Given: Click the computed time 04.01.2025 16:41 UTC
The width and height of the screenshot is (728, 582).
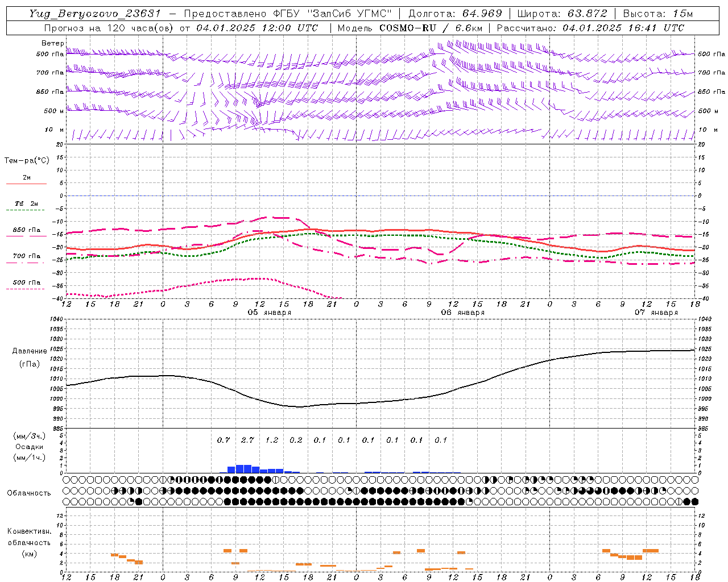Looking at the screenshot, I should [x=623, y=28].
